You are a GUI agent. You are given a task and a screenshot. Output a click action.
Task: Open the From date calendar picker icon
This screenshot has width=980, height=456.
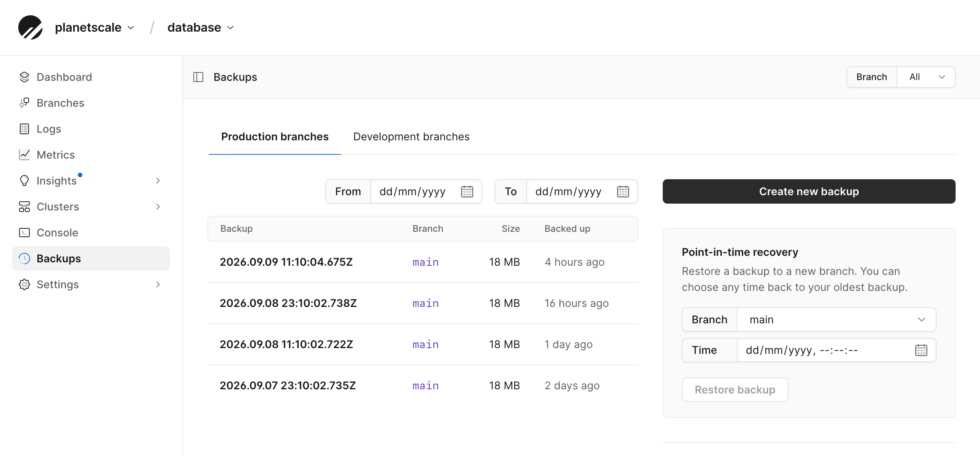(x=467, y=191)
